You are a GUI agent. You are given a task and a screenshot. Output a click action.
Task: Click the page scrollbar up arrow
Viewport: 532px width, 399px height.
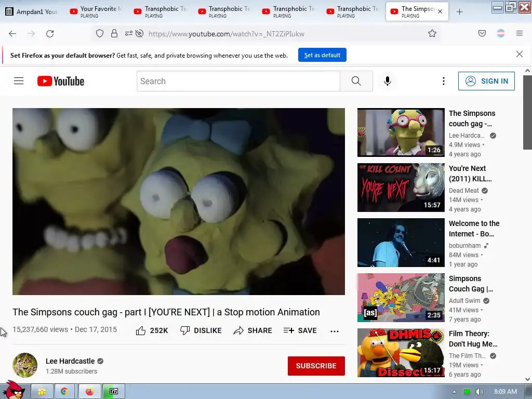(x=527, y=71)
